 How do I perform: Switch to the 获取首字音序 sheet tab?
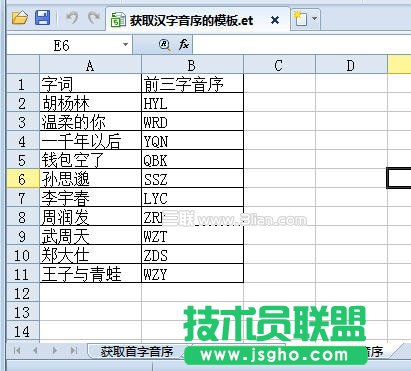137,351
